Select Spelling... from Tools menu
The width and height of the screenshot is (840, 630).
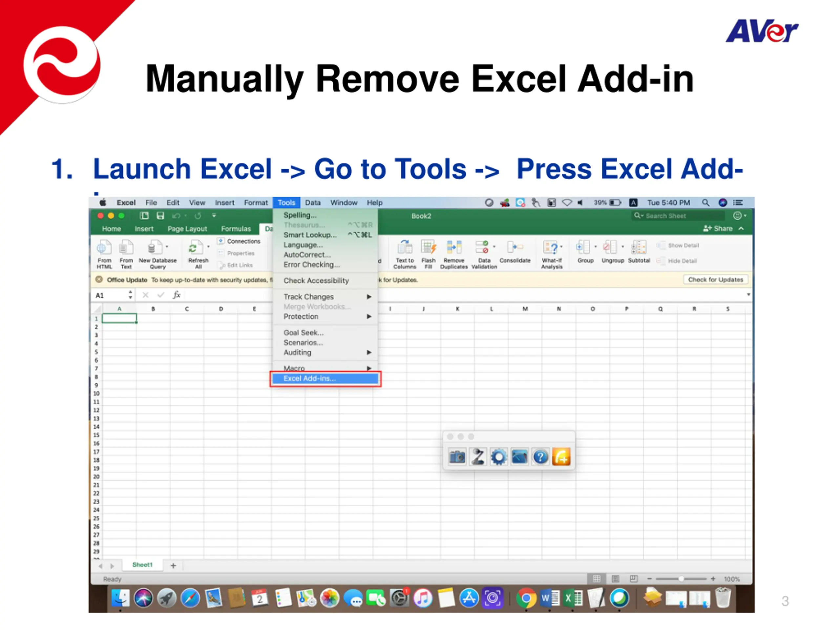click(x=325, y=215)
